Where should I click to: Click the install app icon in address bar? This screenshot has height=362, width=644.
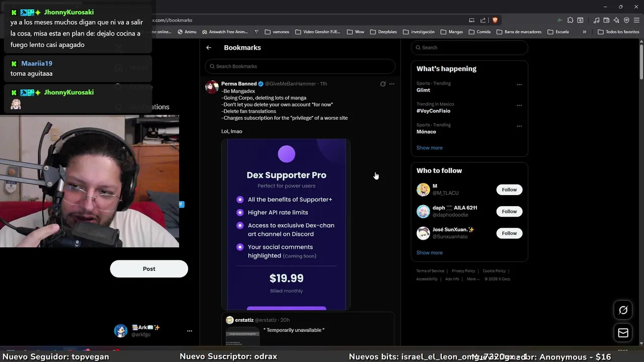tap(471, 20)
